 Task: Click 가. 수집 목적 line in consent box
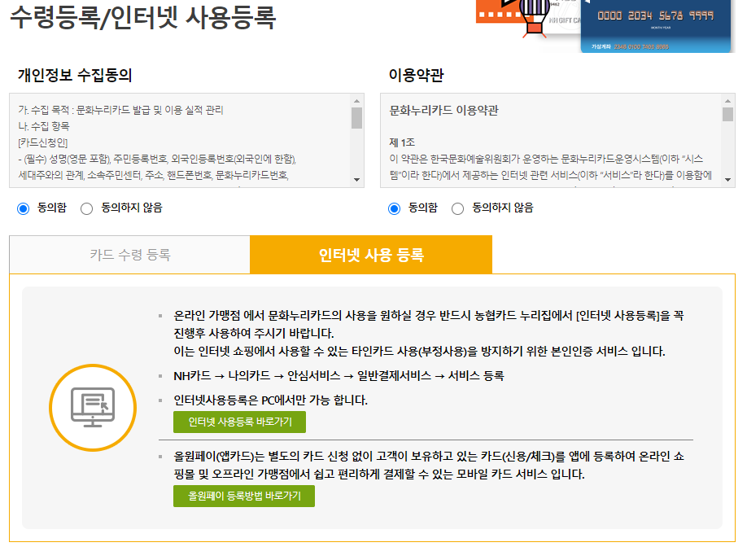(x=120, y=110)
